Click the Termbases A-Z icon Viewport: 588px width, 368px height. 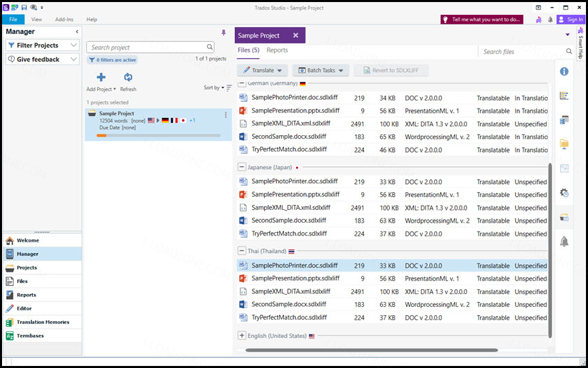point(10,335)
